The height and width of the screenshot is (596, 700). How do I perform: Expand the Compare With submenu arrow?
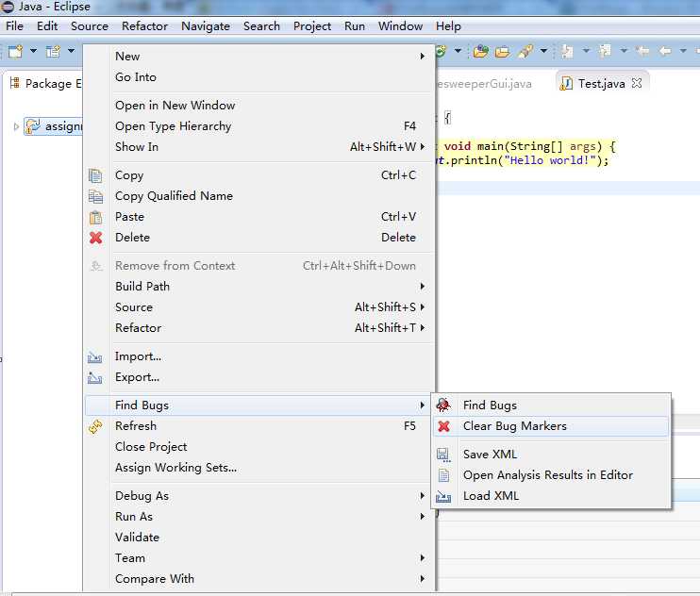(x=422, y=579)
